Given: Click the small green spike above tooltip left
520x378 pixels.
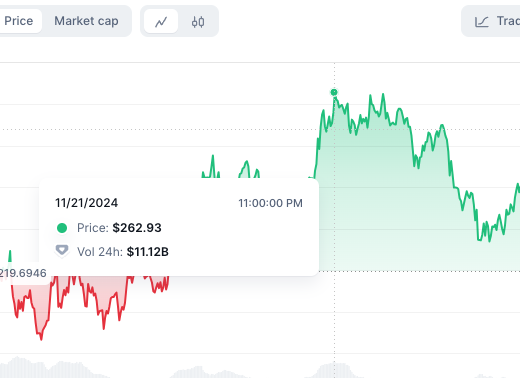Looking at the screenshot, I should pyautogui.click(x=10, y=255).
